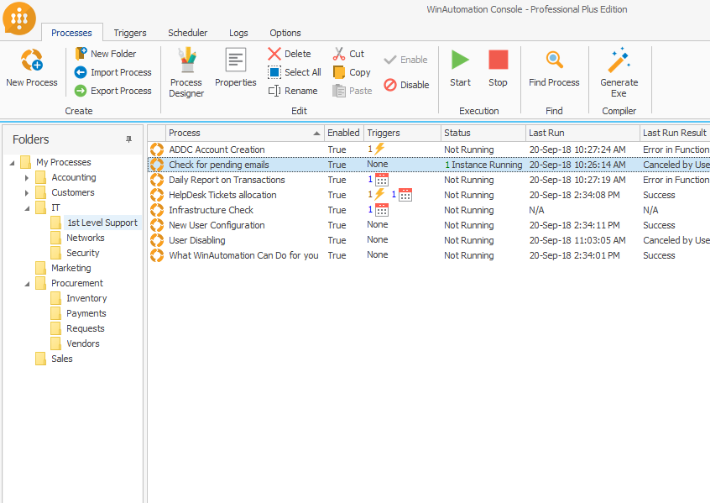The width and height of the screenshot is (710, 503).
Task: Sort by the Enabled column header
Action: pyautogui.click(x=343, y=133)
